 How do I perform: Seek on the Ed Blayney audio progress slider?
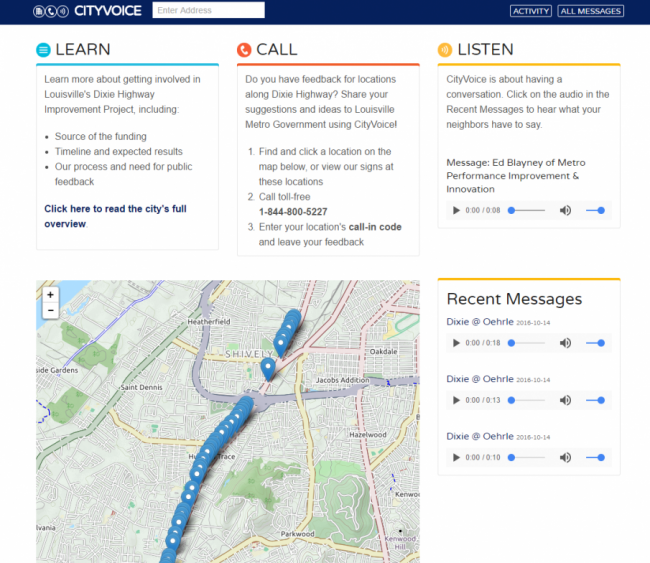coord(526,210)
